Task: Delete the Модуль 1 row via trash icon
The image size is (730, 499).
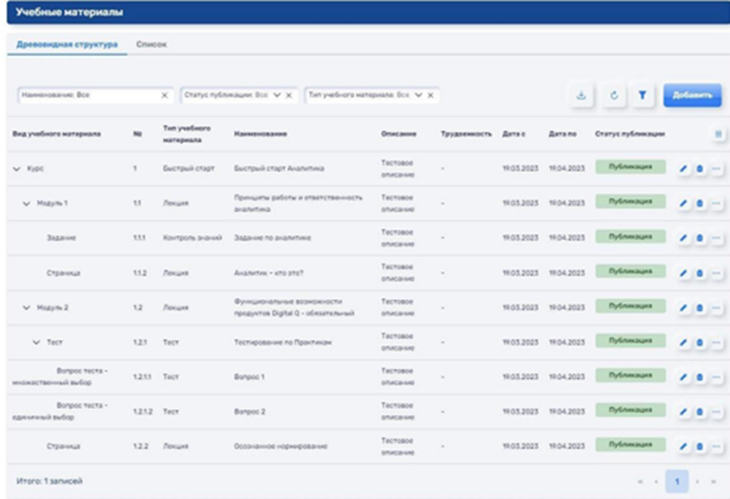Action: pos(700,203)
